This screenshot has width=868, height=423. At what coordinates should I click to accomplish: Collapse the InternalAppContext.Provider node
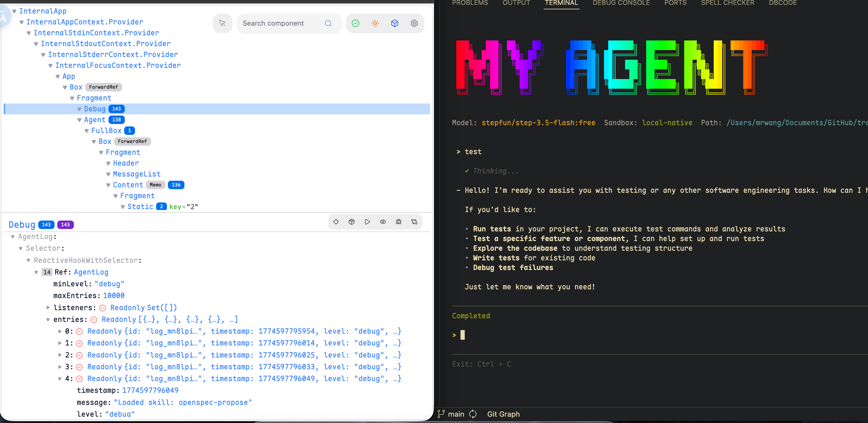tap(22, 22)
